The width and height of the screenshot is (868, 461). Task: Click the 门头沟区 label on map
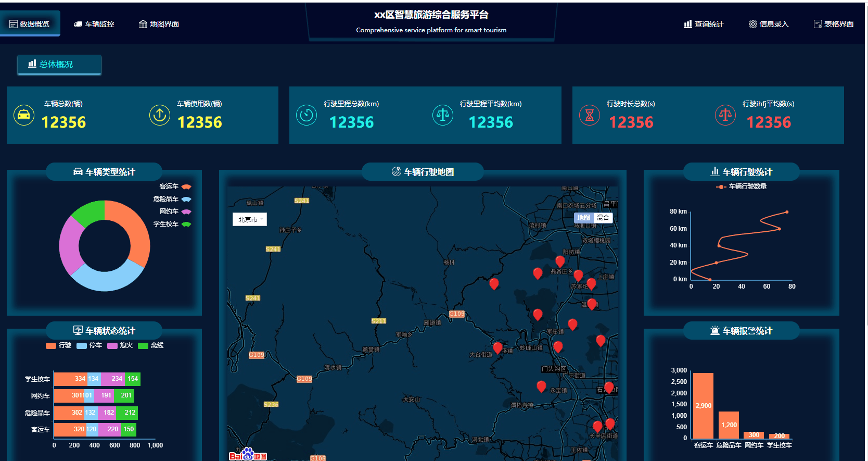pyautogui.click(x=554, y=369)
